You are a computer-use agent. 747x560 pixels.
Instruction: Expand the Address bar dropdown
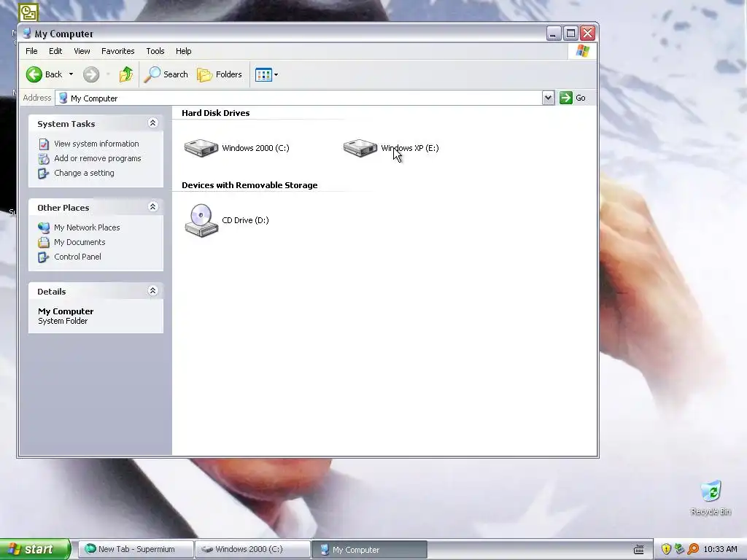pos(548,98)
